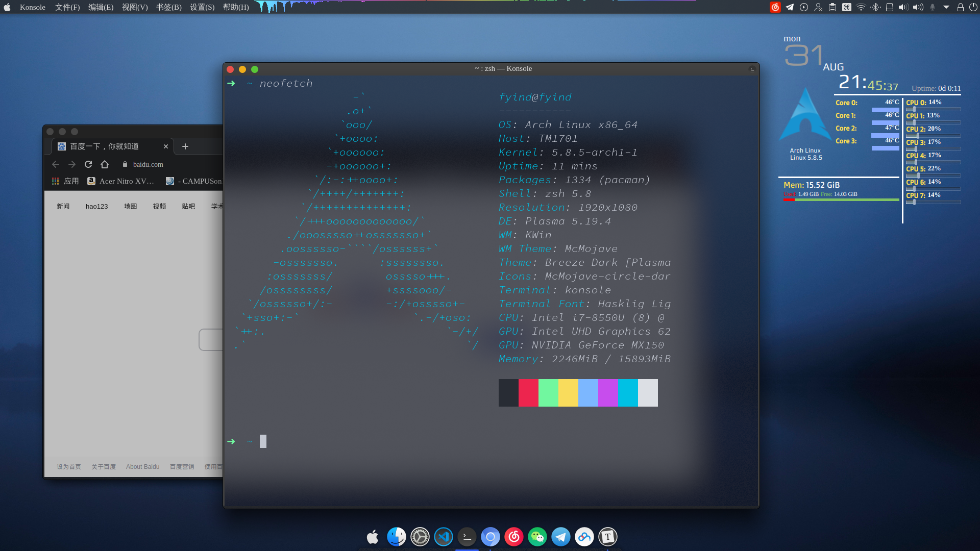Open the removable disk tray icon
The image size is (980, 551).
coord(890,7)
